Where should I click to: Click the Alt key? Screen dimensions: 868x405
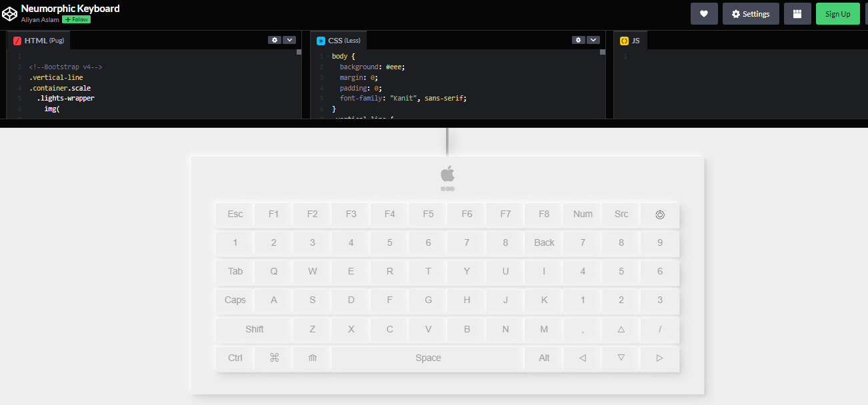(544, 358)
